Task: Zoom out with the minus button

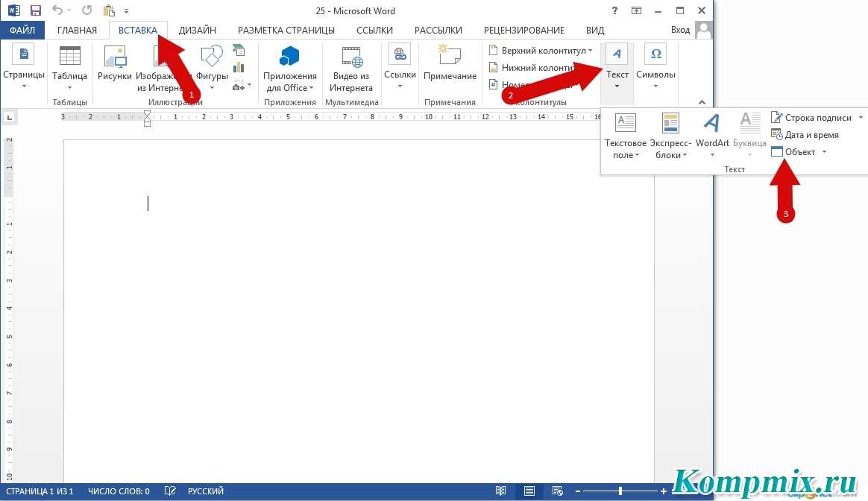Action: pos(578,491)
